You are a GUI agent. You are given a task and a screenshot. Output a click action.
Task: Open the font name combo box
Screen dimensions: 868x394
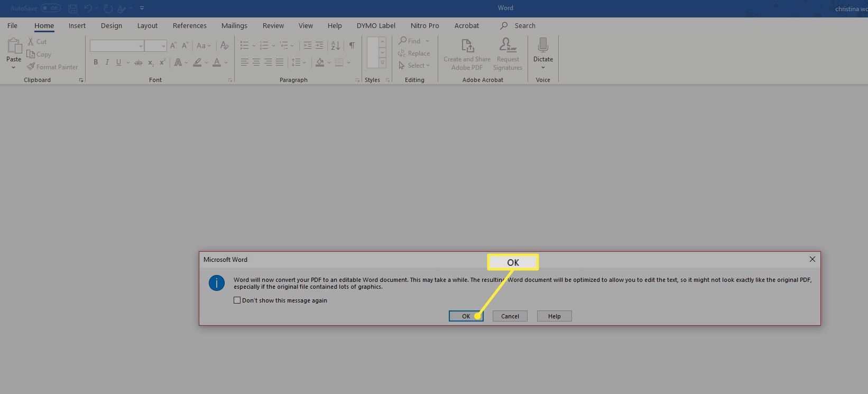[x=117, y=46]
